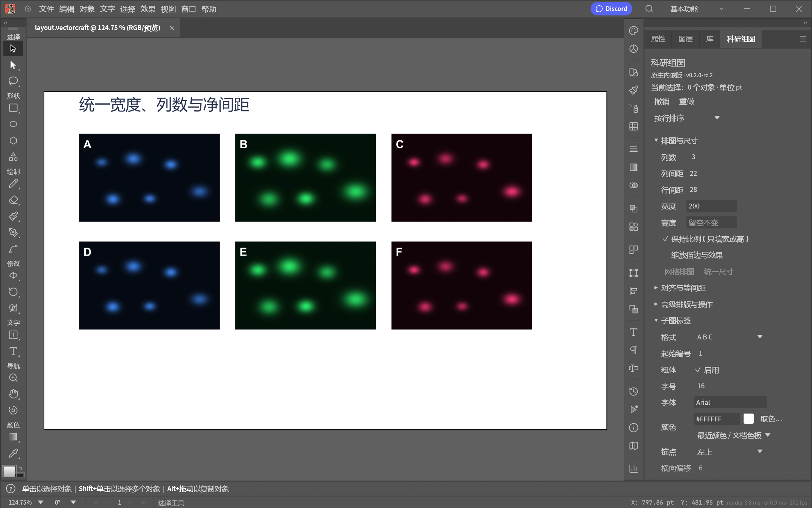Click the fill color swatch in toolbar
The image size is (812, 508).
tap(9, 471)
